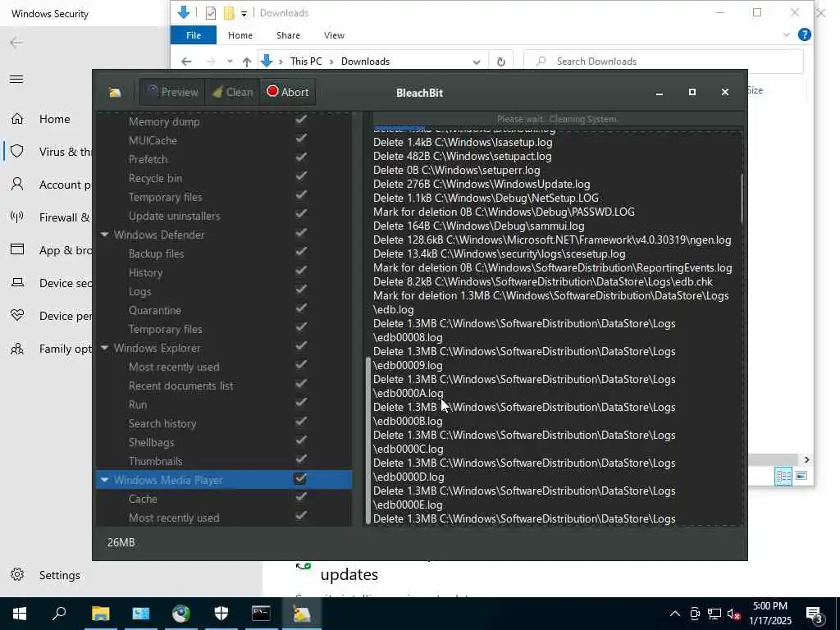This screenshot has width=840, height=630.
Task: Click Downloads in breadcrumb path
Action: pos(365,62)
